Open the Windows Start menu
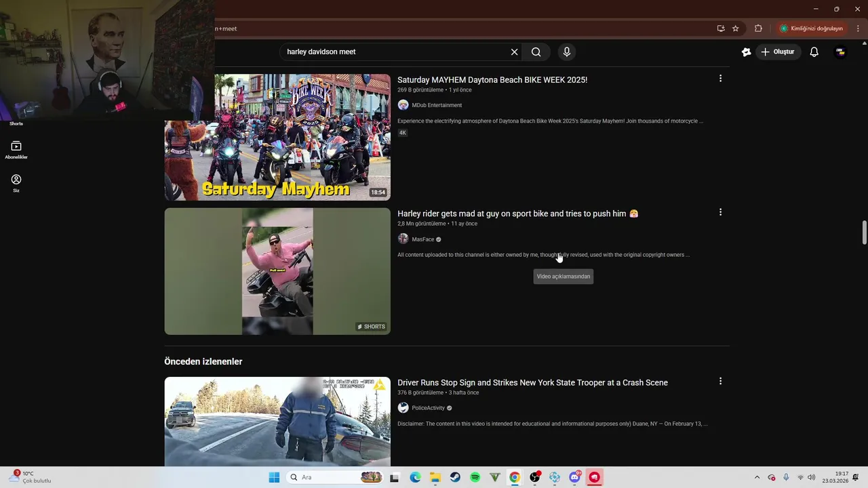868x488 pixels. 274,477
